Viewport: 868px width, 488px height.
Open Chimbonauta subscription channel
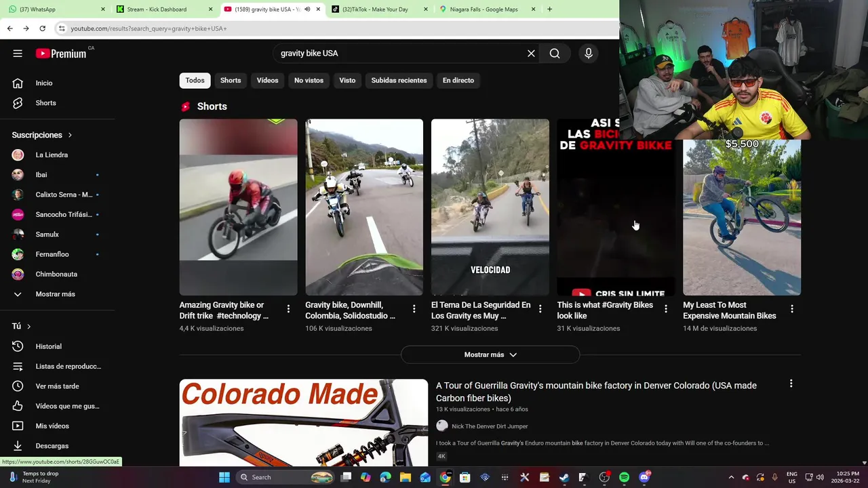(x=58, y=274)
